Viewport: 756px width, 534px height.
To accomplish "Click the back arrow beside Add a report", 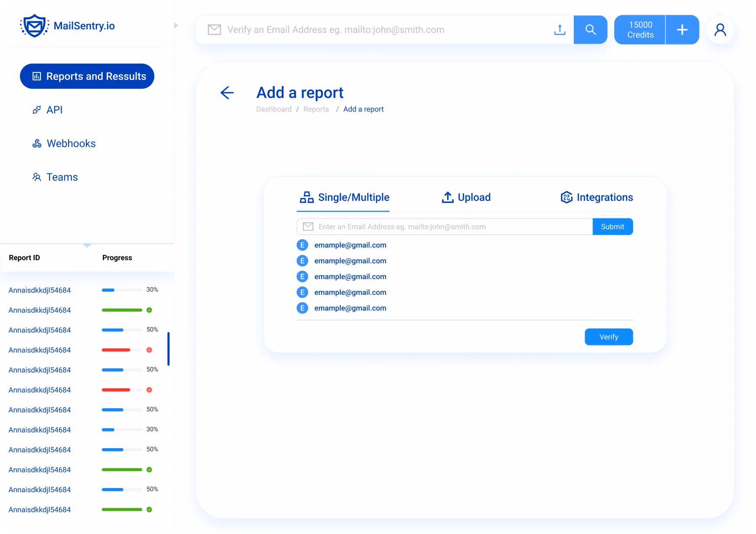I will click(227, 92).
